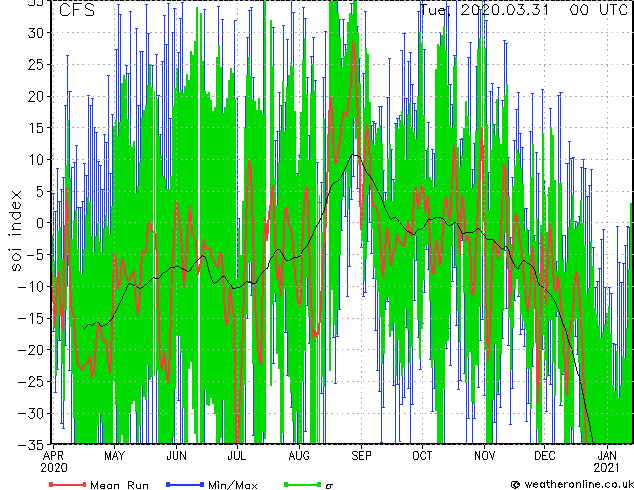634x490 pixels.
Task: Click the 'soi index' y-axis label
Action: click(x=15, y=231)
